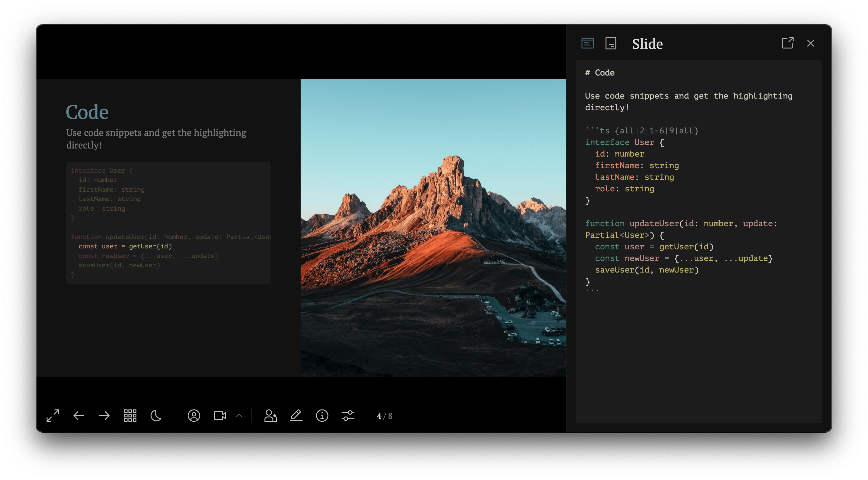Open the settings sliders menu
This screenshot has height=480, width=868.
click(348, 416)
